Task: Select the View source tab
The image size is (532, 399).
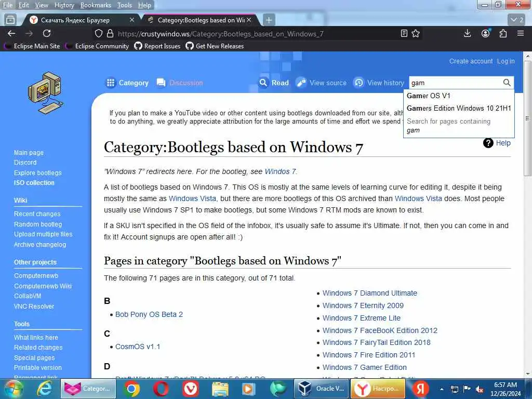Action: pos(321,83)
